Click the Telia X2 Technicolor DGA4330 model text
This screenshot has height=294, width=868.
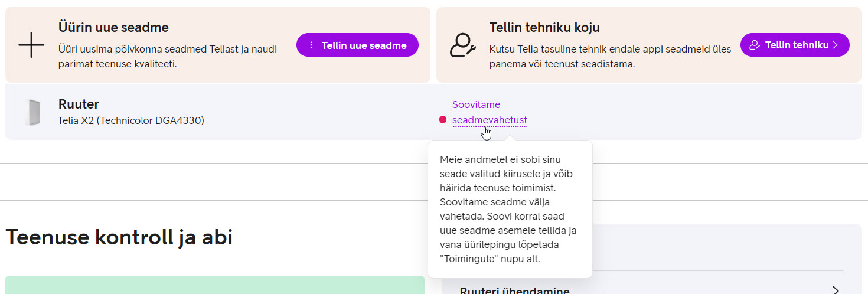click(130, 120)
